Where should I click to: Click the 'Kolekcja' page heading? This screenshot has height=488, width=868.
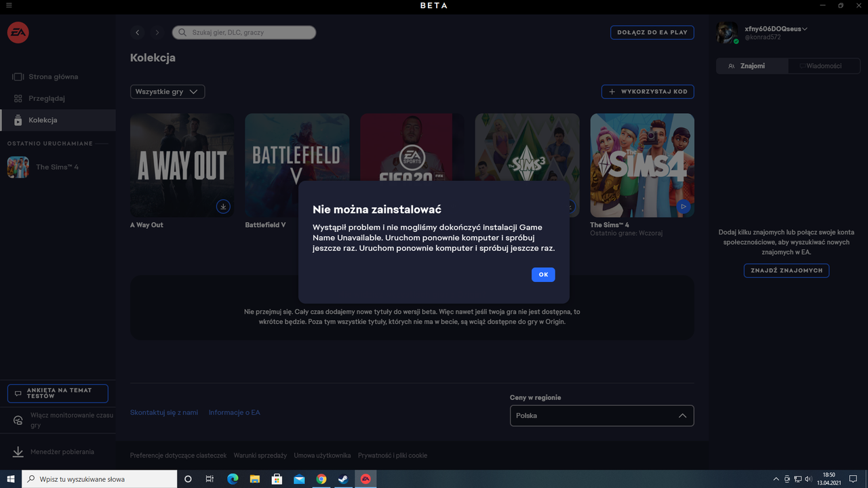click(153, 58)
